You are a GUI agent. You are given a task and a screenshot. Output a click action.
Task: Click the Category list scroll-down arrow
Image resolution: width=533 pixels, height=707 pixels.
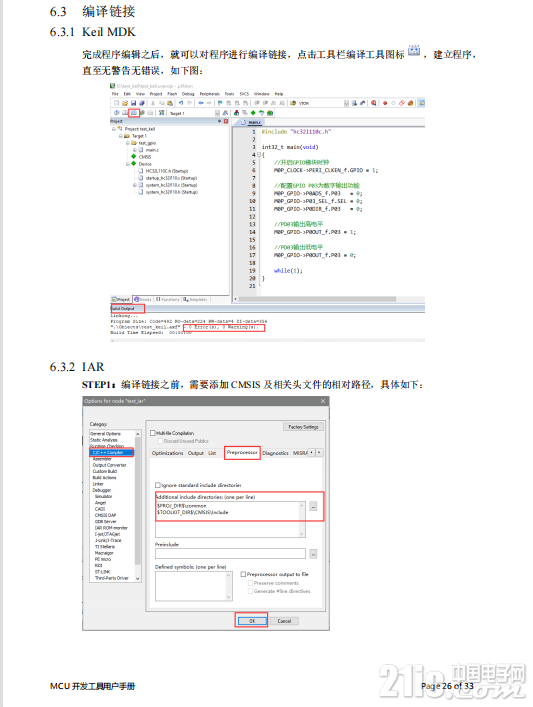coord(138,578)
